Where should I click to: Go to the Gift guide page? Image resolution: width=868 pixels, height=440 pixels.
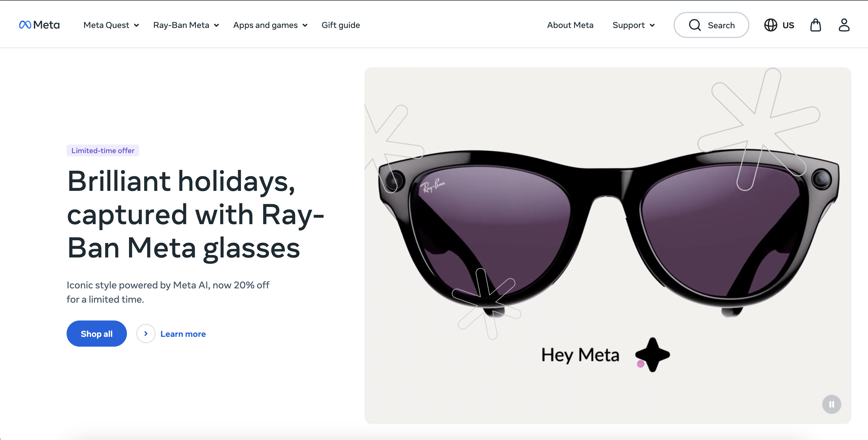(x=341, y=25)
